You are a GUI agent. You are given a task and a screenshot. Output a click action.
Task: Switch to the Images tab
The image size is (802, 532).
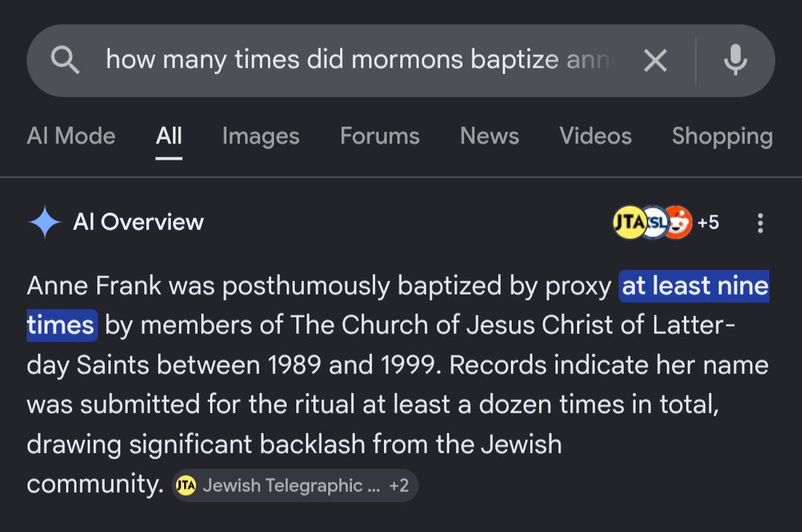261,137
